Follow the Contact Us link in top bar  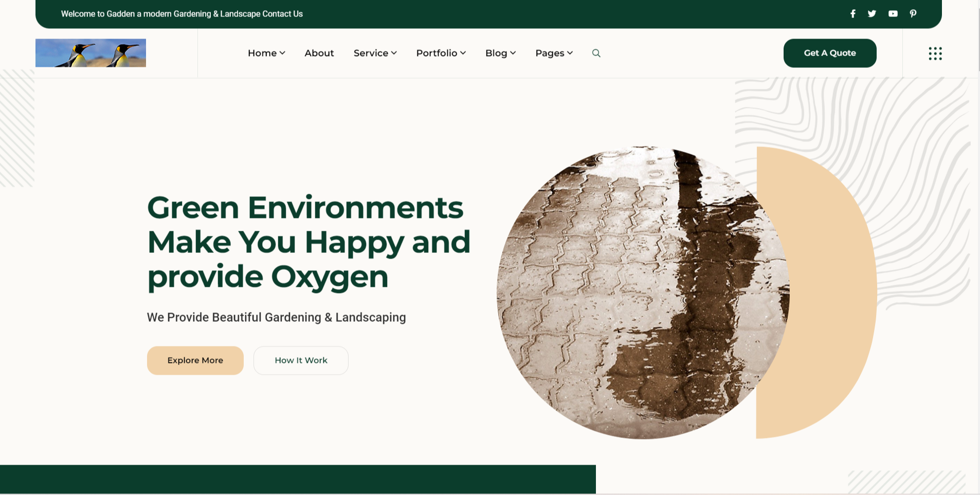click(x=282, y=14)
